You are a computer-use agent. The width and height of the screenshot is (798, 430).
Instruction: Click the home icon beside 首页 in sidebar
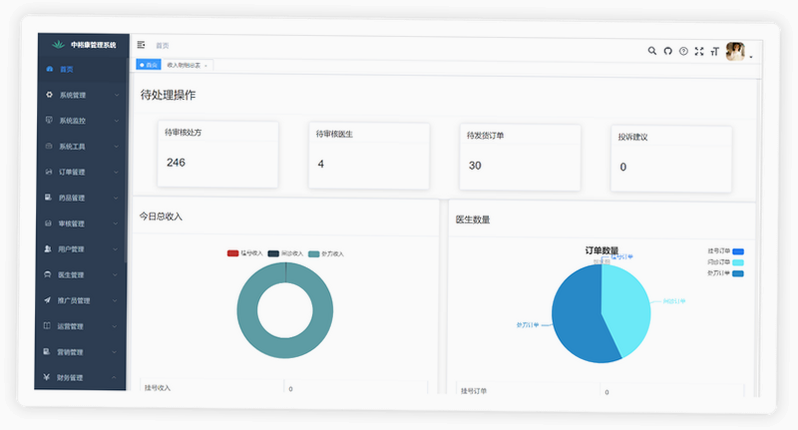pos(49,69)
